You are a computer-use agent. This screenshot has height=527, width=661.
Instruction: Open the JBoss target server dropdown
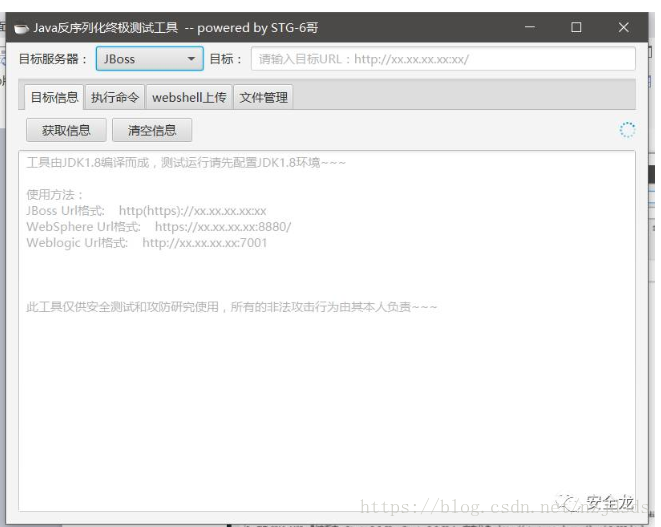150,59
